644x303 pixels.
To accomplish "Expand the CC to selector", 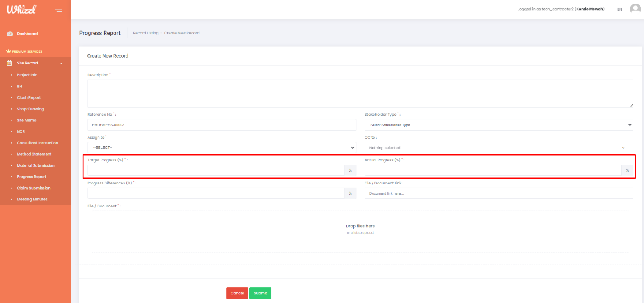I will click(499, 148).
